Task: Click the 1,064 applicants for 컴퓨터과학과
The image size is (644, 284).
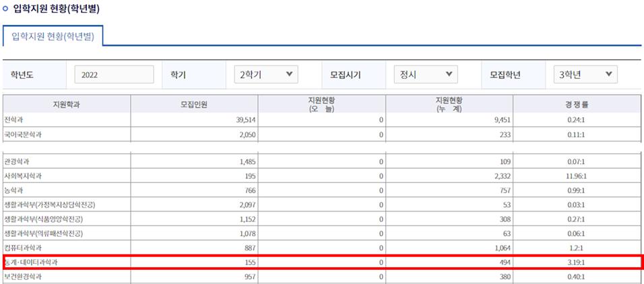Action: pyautogui.click(x=503, y=248)
